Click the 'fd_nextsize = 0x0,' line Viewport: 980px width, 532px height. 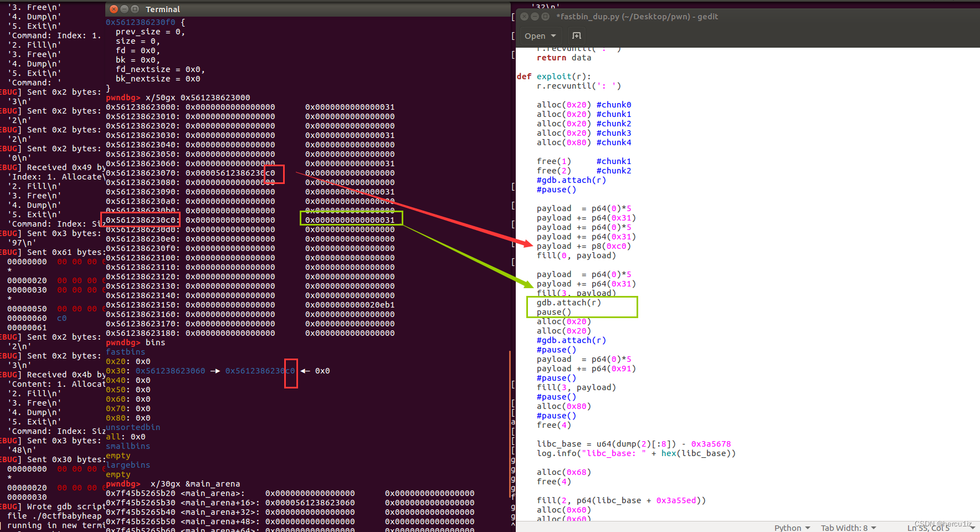[x=160, y=69]
